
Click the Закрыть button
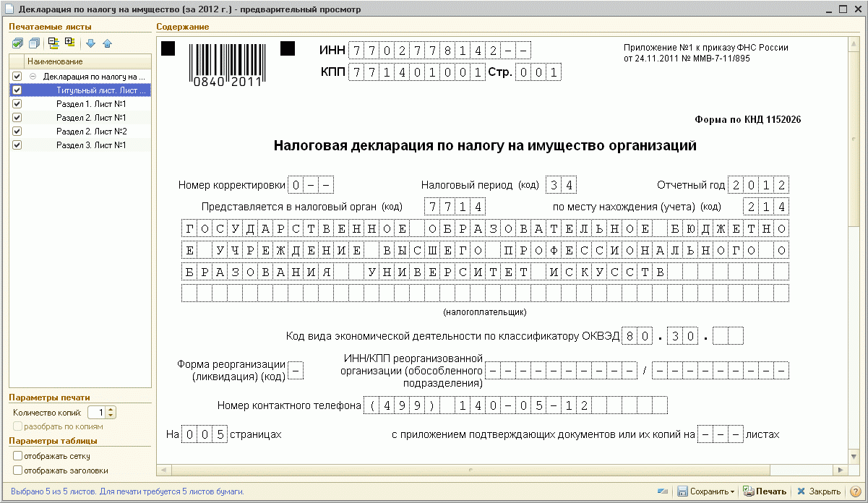pos(818,491)
